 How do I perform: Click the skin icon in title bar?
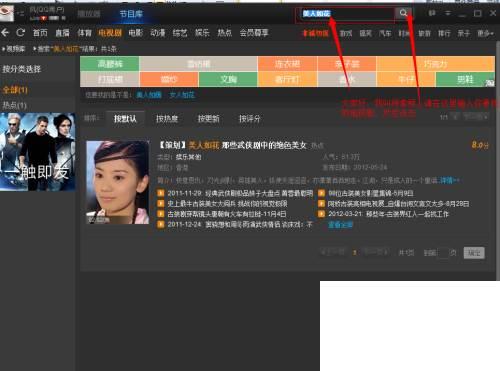click(432, 13)
